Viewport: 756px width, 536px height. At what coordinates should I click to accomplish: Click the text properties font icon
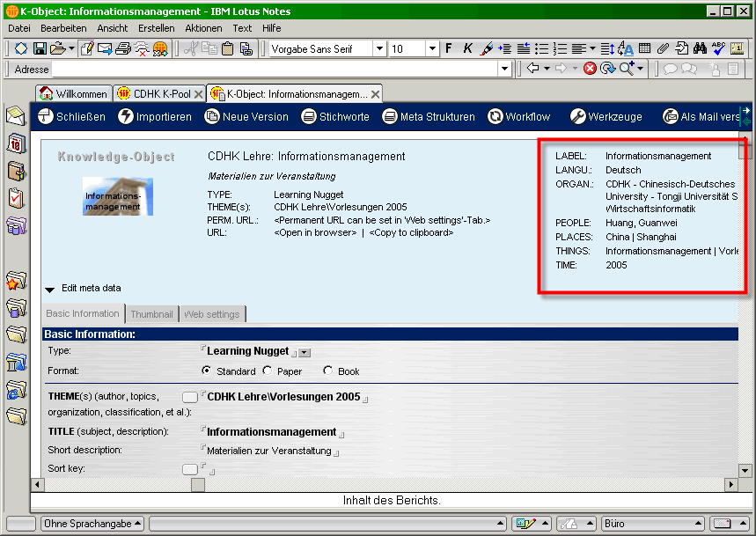point(626,48)
